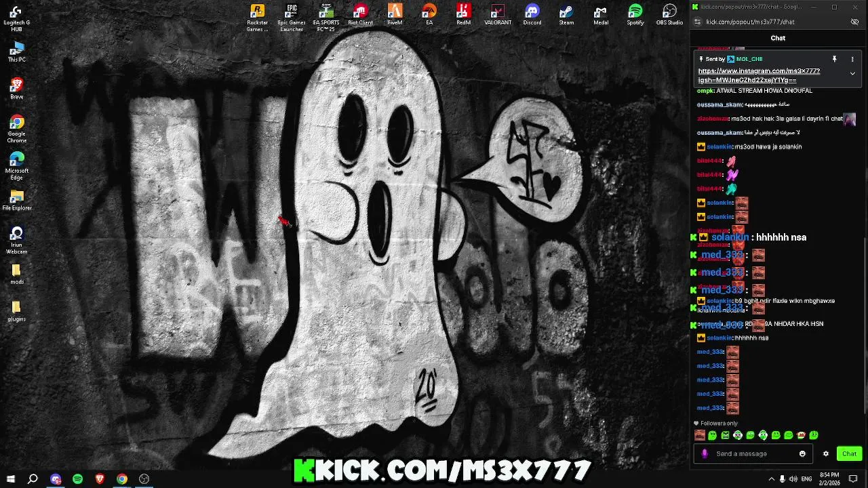Click the green Chat send button
Viewport: 868px width, 488px height.
point(849,454)
